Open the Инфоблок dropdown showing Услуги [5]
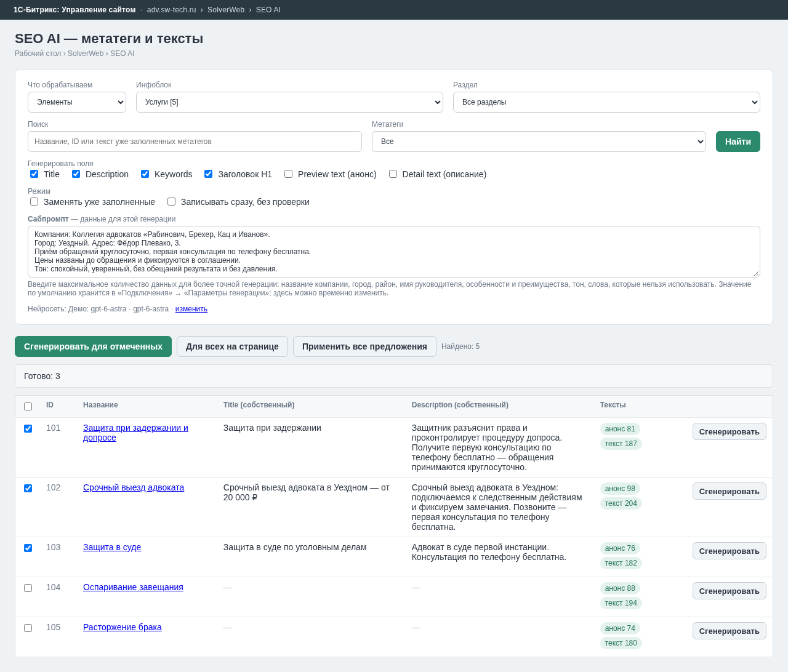 coord(289,102)
